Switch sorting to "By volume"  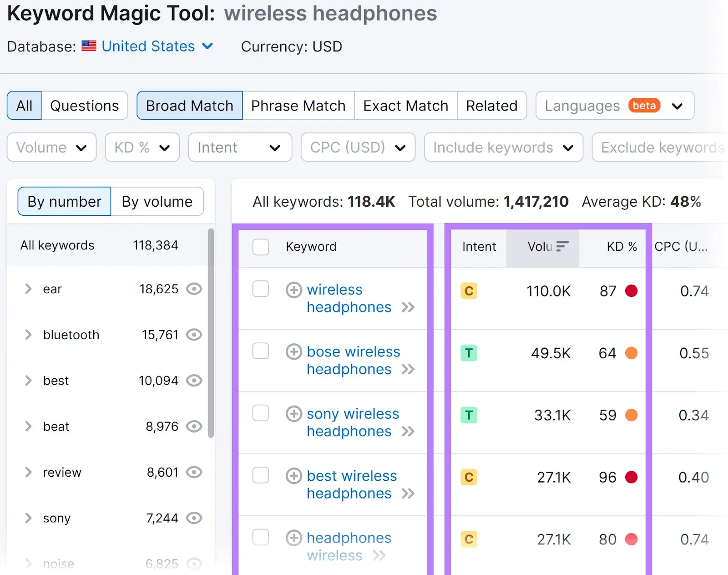[157, 201]
